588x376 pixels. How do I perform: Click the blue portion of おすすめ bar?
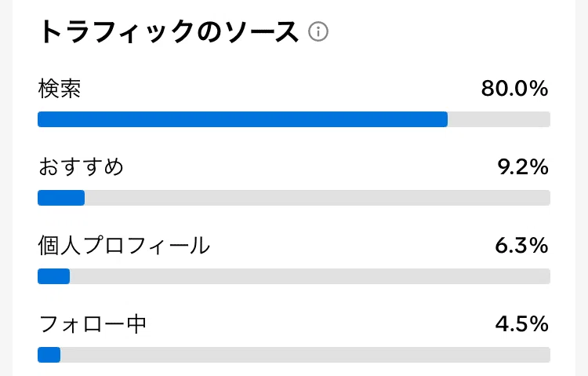click(61, 198)
